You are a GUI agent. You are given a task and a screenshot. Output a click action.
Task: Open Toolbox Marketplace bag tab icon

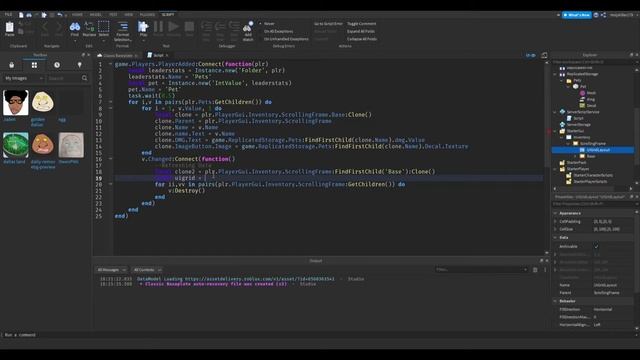click(11, 65)
